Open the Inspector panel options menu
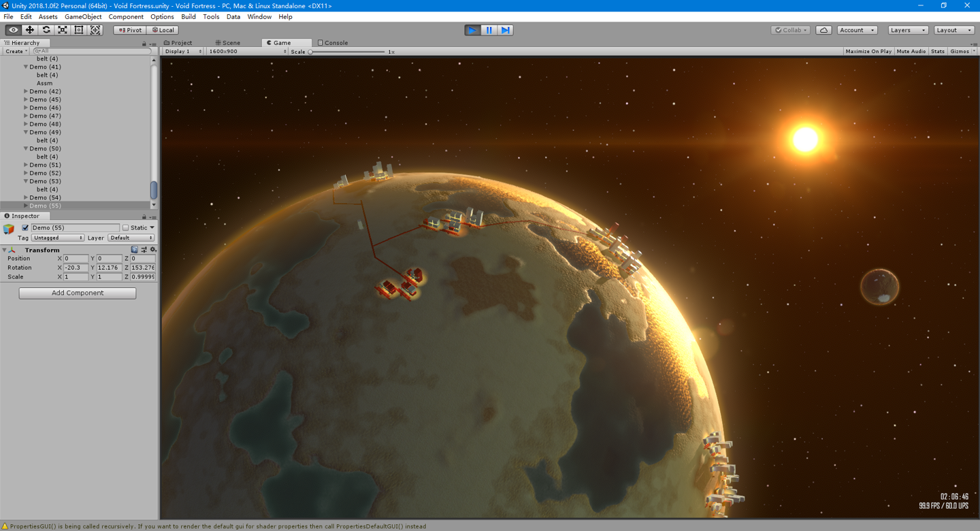The height and width of the screenshot is (531, 980). tap(153, 216)
